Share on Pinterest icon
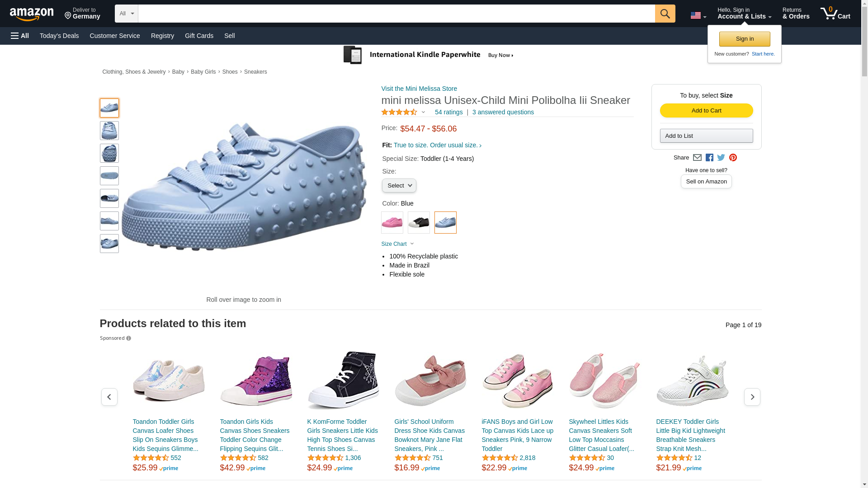Viewport: 868px width, 488px height. (x=733, y=158)
